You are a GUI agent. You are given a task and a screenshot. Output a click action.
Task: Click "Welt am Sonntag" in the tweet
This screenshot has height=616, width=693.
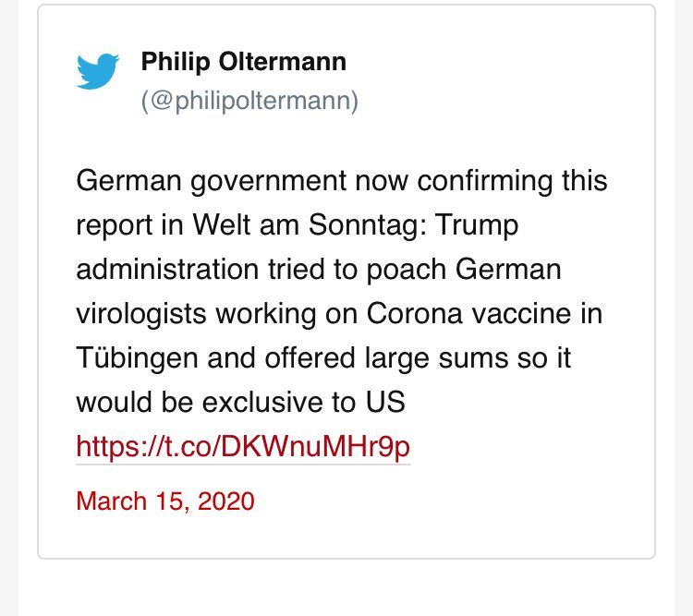(x=309, y=224)
